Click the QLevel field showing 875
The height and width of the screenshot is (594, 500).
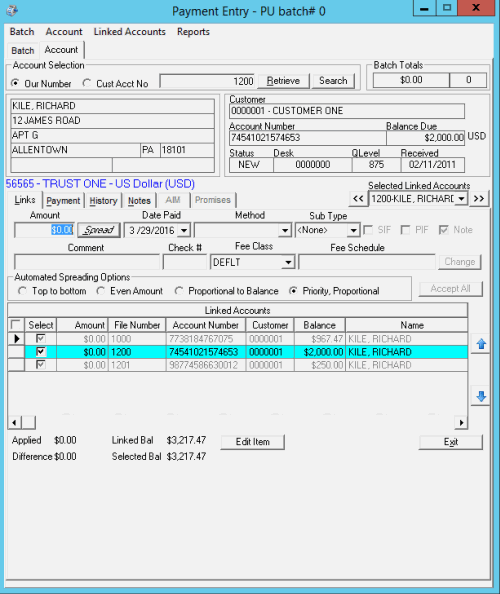pyautogui.click(x=376, y=165)
